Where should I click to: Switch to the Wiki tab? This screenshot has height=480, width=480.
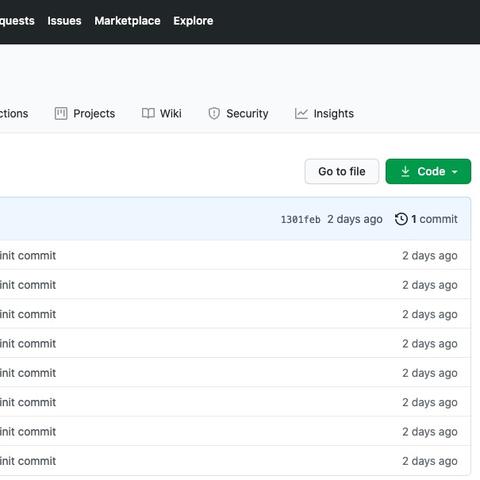[x=162, y=114]
